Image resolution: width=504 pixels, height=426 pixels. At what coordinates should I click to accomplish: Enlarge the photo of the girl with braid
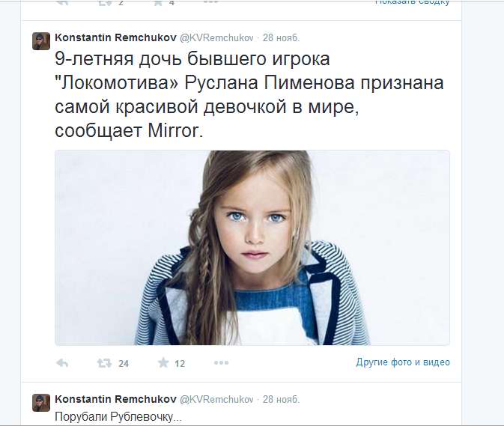252,248
